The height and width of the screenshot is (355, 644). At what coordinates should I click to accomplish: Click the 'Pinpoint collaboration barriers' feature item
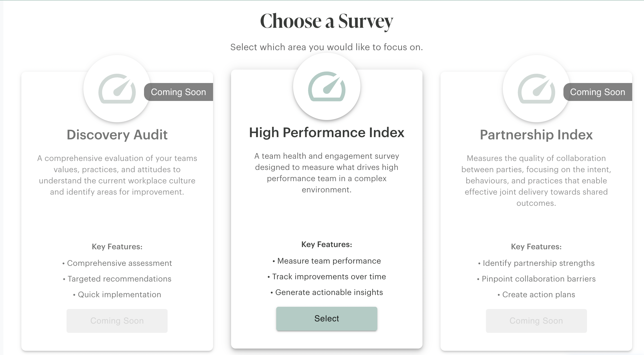(536, 279)
